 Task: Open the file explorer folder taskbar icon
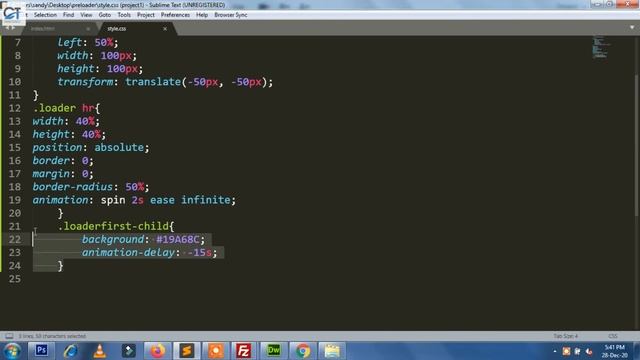332,351
